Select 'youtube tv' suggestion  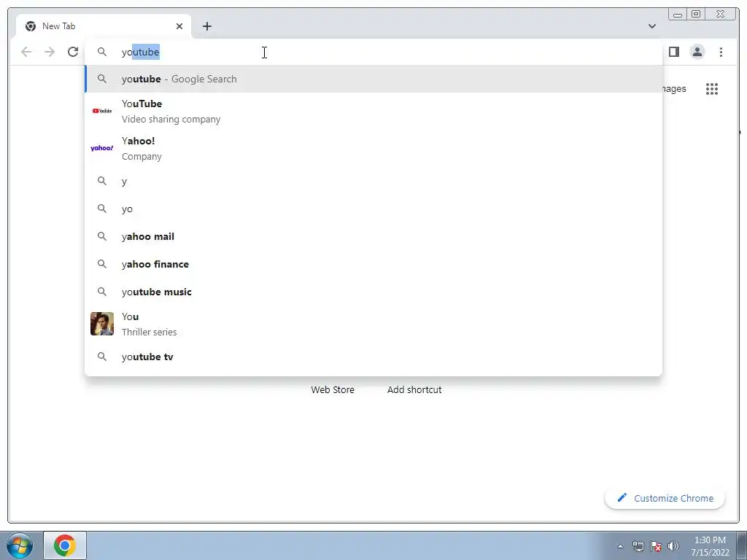(373, 357)
